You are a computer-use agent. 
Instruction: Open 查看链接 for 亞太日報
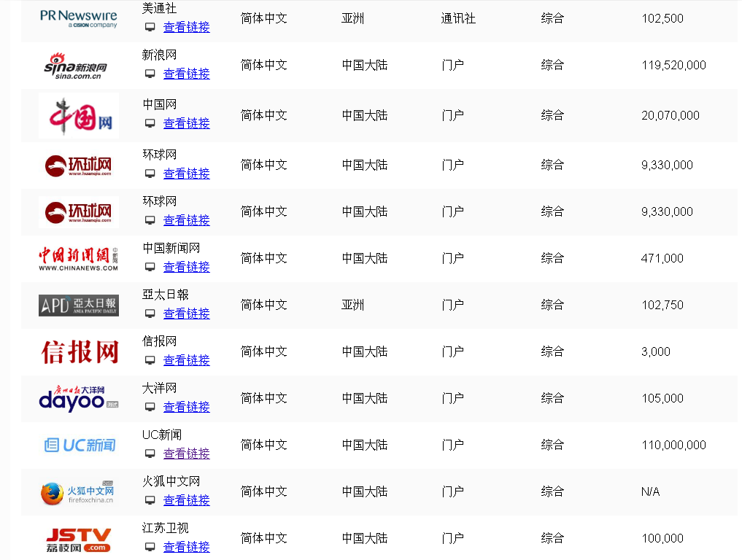tap(187, 314)
